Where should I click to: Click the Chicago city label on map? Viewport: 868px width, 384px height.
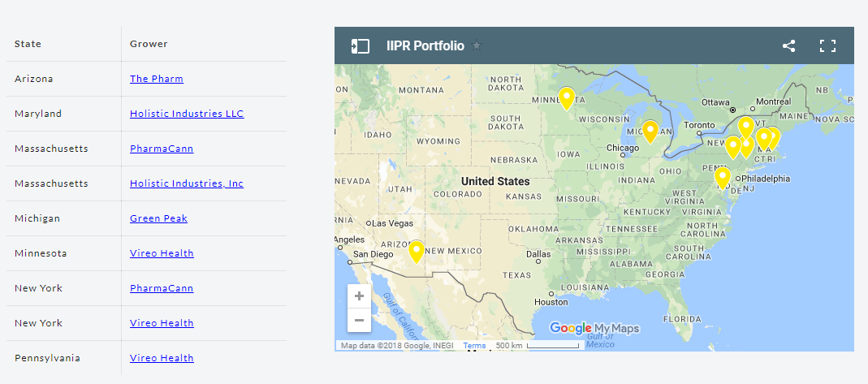623,148
